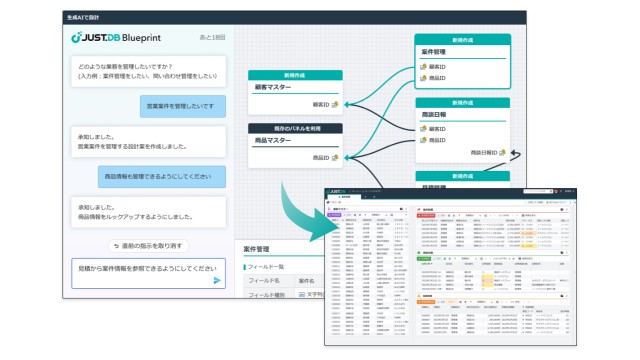Click the 顧客ID text in 顧客マスター card
This screenshot has height=360, width=640.
click(x=321, y=104)
